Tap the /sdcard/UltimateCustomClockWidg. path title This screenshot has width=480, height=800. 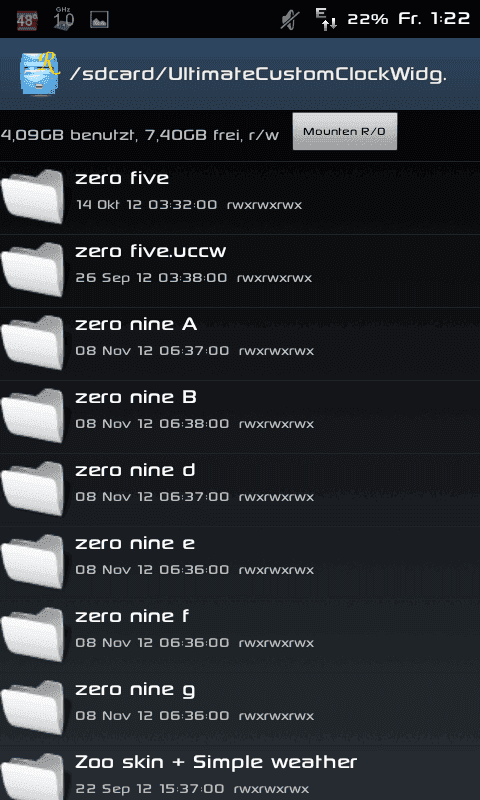pos(258,74)
